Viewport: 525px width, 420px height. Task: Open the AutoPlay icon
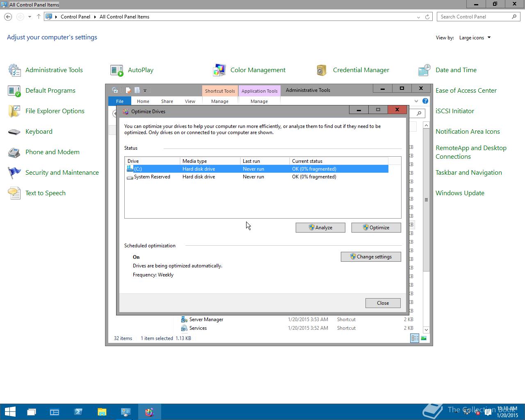pos(117,70)
